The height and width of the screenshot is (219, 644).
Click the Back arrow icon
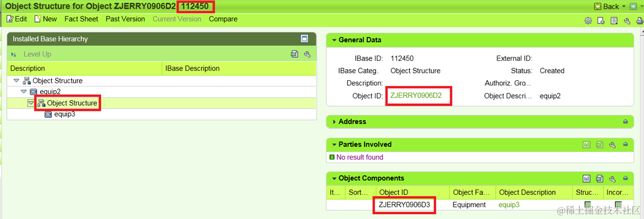pyautogui.click(x=597, y=6)
